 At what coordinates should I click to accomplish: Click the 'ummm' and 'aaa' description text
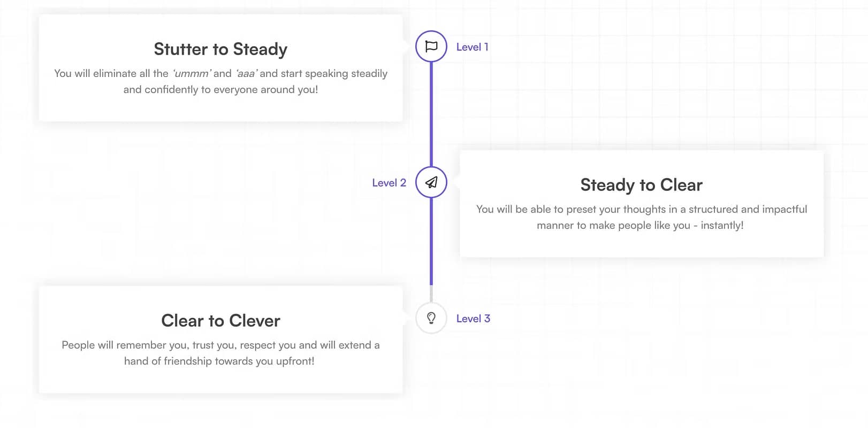[x=220, y=81]
